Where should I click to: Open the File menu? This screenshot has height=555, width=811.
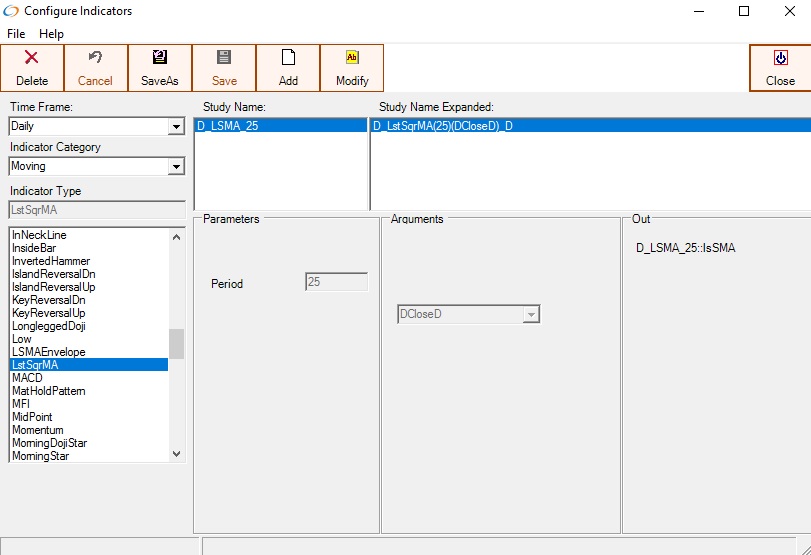click(x=16, y=34)
